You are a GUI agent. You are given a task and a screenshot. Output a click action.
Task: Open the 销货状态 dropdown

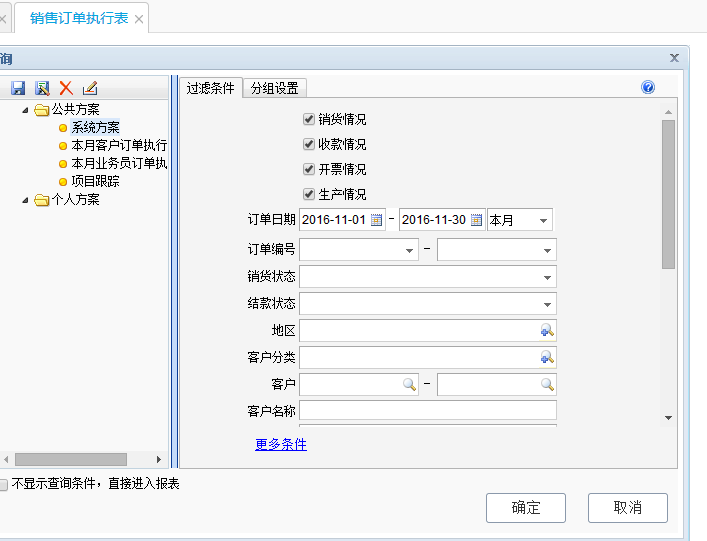pos(547,277)
